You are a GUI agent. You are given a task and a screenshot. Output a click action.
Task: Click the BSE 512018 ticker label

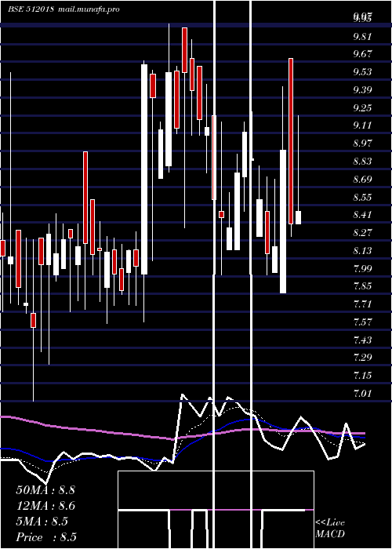click(31, 9)
